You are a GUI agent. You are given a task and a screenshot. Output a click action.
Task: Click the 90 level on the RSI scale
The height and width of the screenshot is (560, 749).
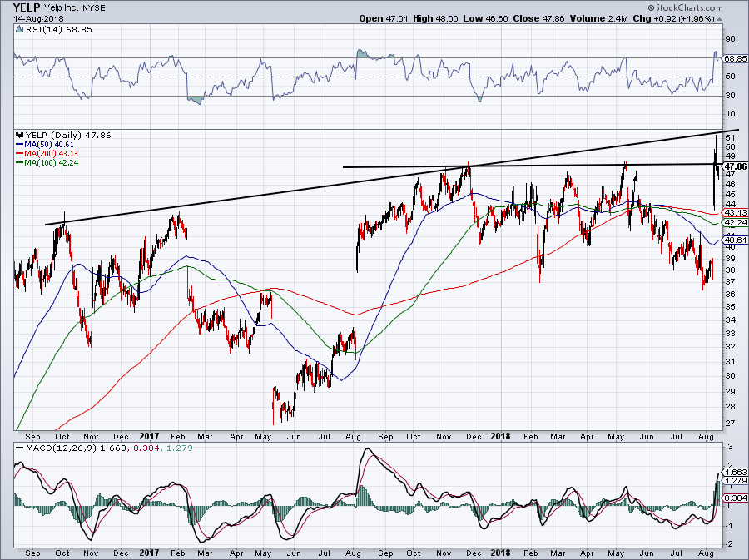[731, 39]
